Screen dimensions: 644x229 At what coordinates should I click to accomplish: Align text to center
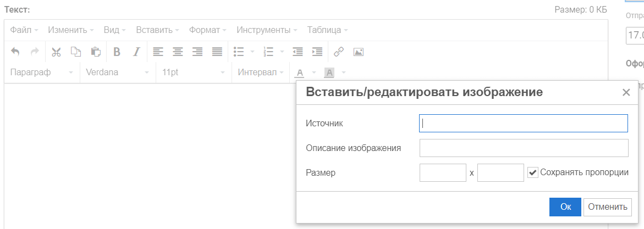(178, 52)
